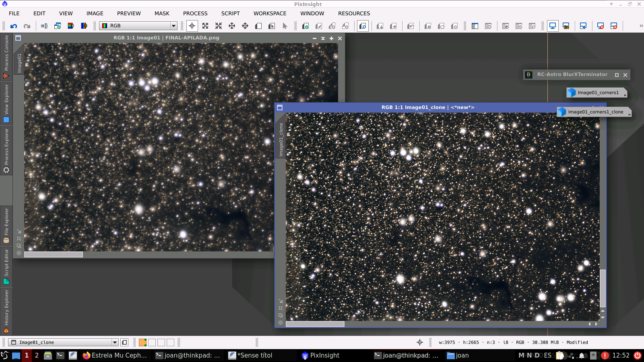
Task: Switch to Firefox Estrela Mu Ceph taskbar window
Action: tap(115, 355)
